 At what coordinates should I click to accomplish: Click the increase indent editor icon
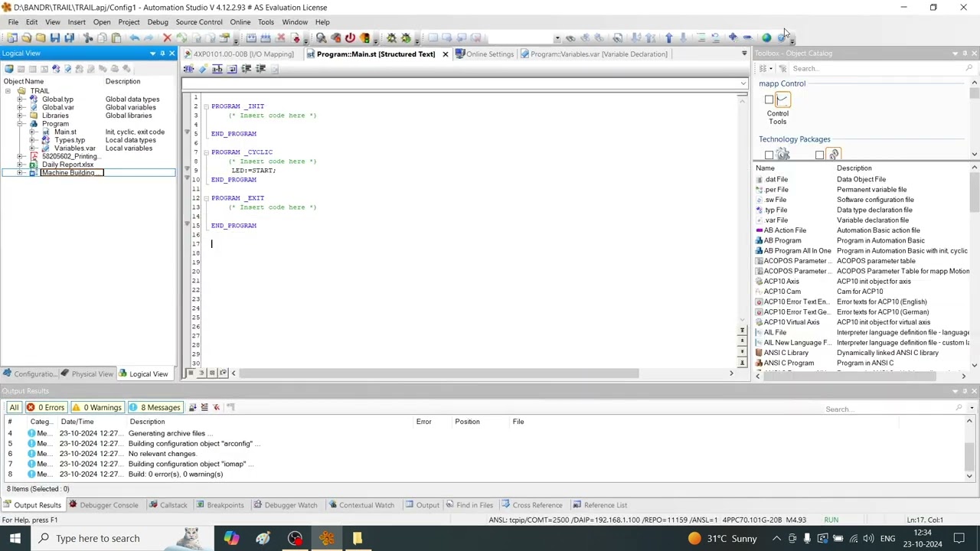coord(247,69)
